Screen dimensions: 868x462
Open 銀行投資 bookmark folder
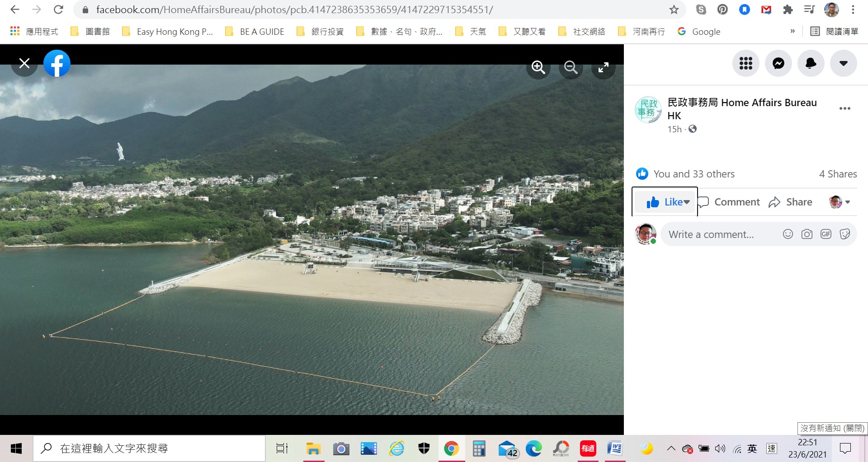click(x=320, y=31)
